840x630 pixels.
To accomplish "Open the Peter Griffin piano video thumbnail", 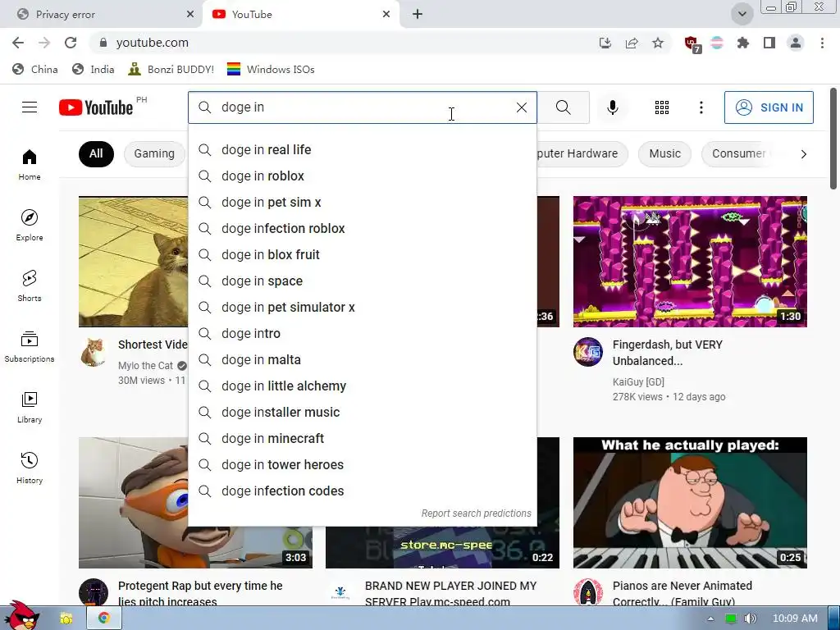I will click(x=690, y=503).
